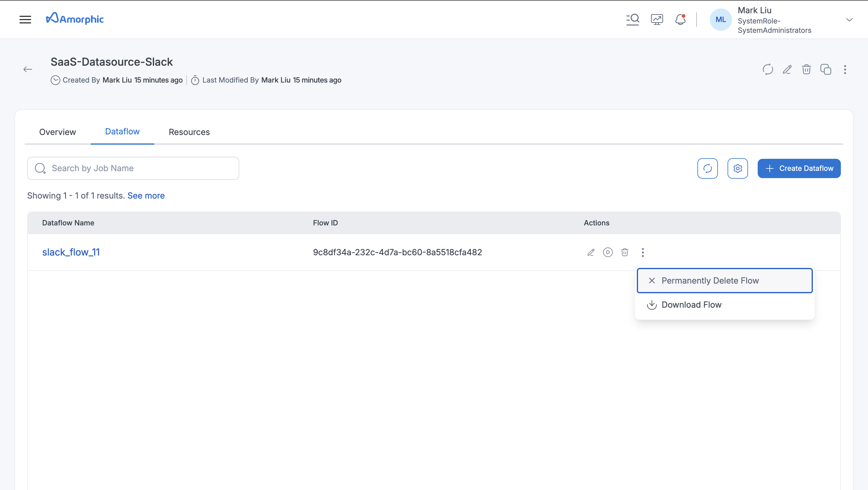Switch to the Resources tab

pyautogui.click(x=189, y=132)
